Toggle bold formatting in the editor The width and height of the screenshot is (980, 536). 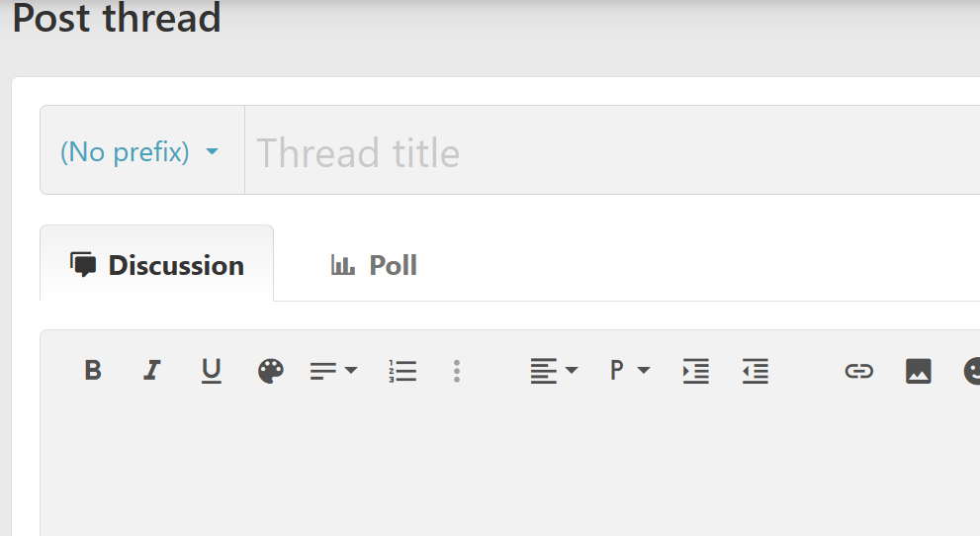click(x=93, y=371)
